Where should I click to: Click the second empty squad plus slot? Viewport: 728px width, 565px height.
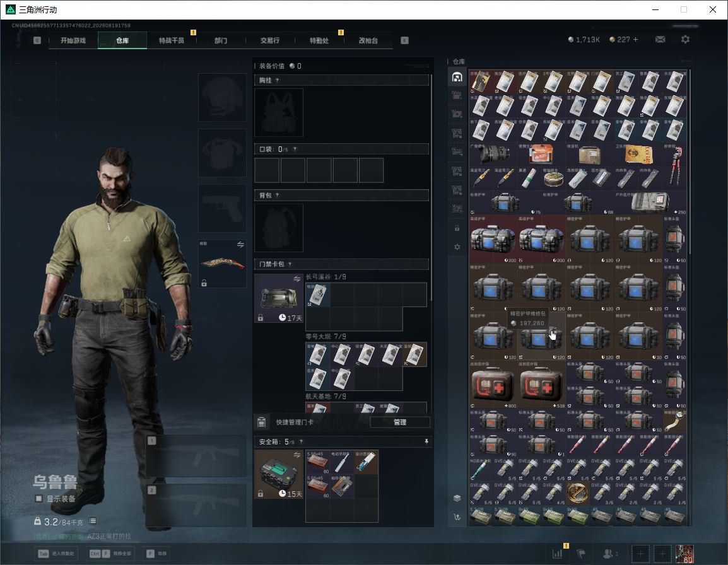[662, 554]
